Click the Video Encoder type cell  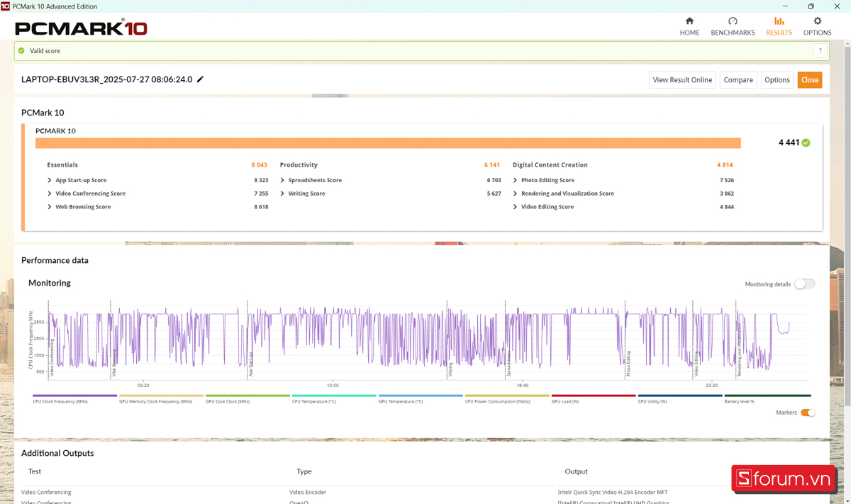[x=308, y=492]
